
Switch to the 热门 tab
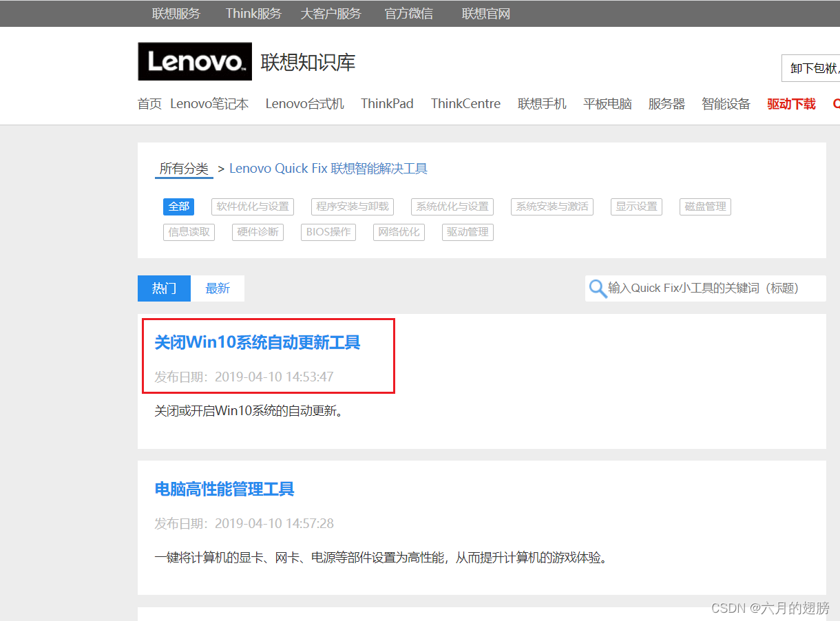coord(164,288)
